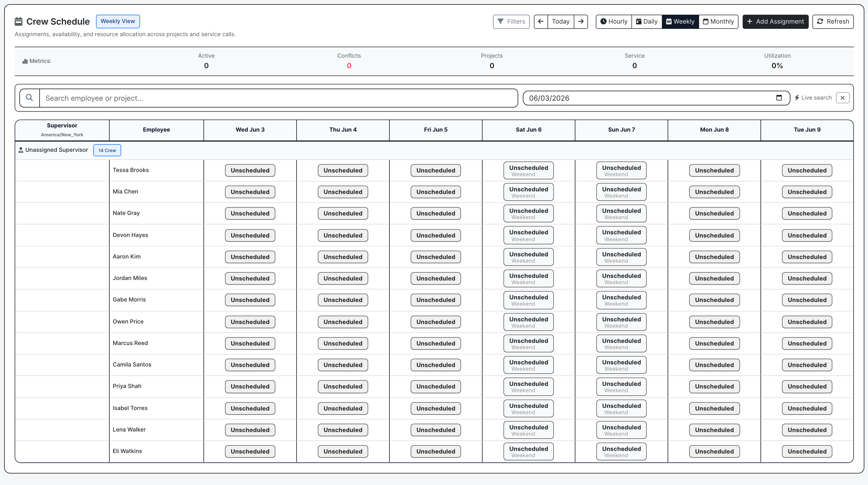Click the search magnifier icon
The image size is (868, 485).
coord(30,98)
